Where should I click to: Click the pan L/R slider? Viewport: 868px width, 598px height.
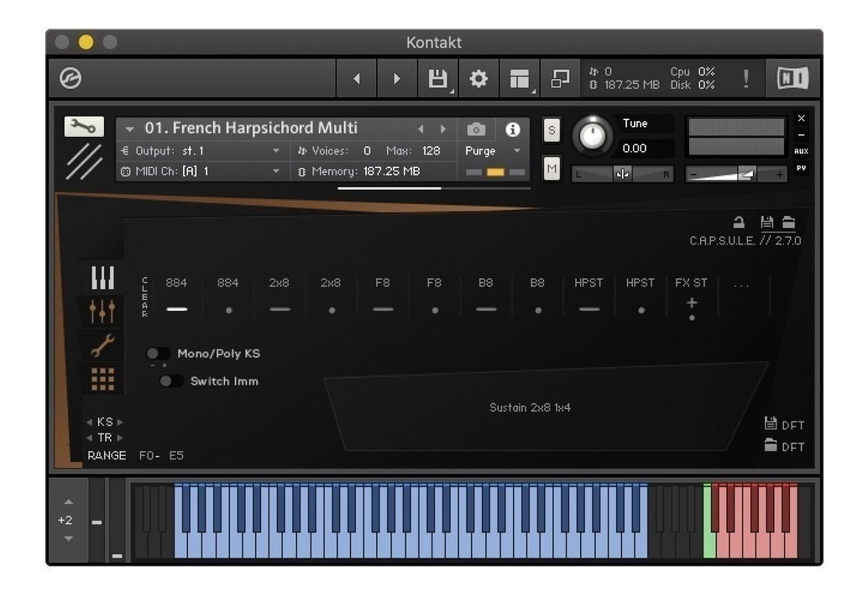pyautogui.click(x=623, y=175)
